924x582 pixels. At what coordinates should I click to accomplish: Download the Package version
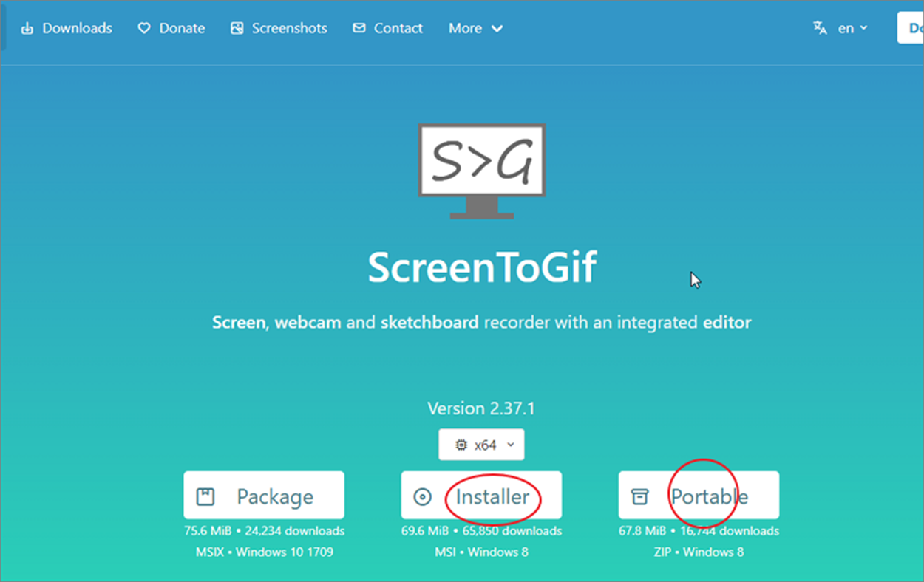pos(264,496)
